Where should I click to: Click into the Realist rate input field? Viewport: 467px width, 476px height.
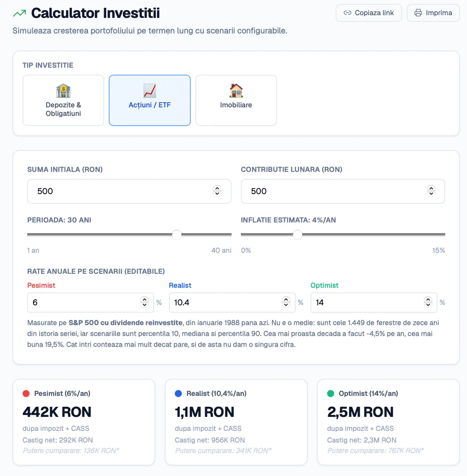pos(232,303)
